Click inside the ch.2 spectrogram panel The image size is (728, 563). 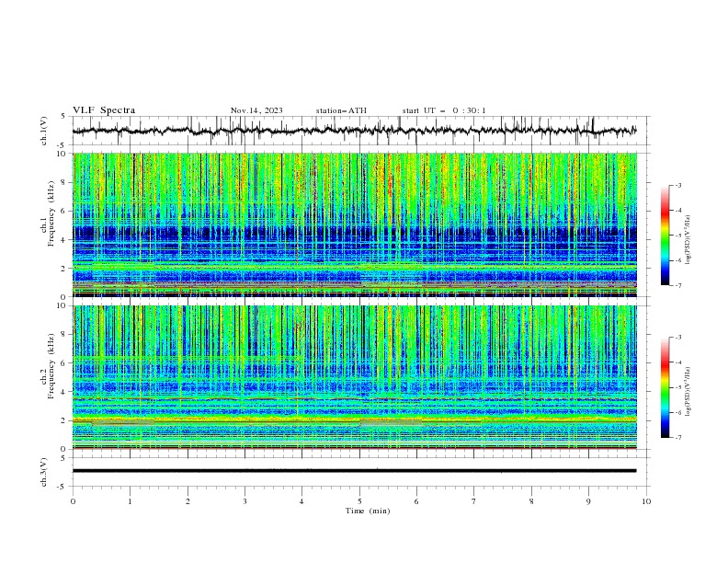click(355, 377)
